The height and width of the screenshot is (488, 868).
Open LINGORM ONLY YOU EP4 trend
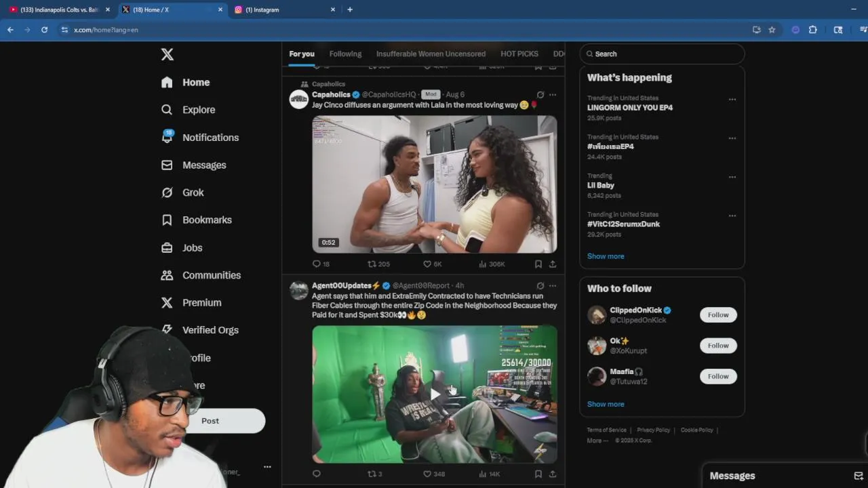(x=630, y=108)
